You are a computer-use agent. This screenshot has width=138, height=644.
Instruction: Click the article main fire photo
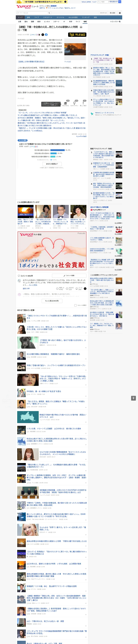75,49
